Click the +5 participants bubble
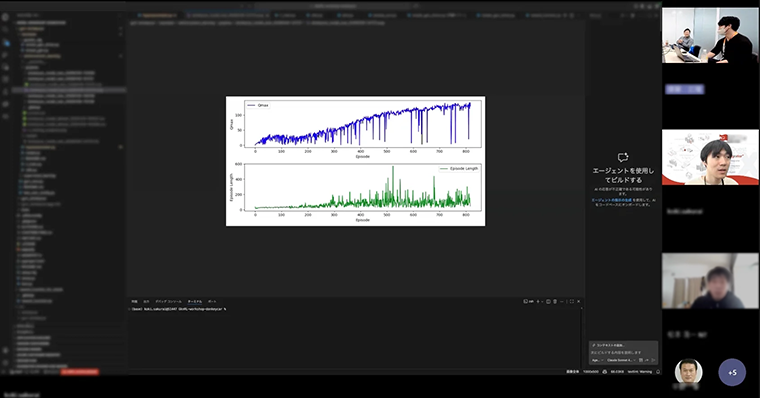Screen dimensions: 760x398 click(x=732, y=372)
